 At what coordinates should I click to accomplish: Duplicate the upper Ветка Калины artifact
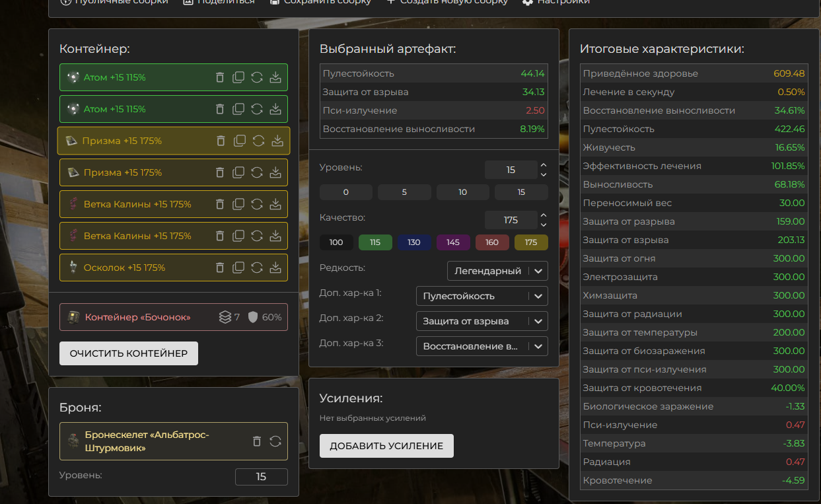[x=238, y=204]
